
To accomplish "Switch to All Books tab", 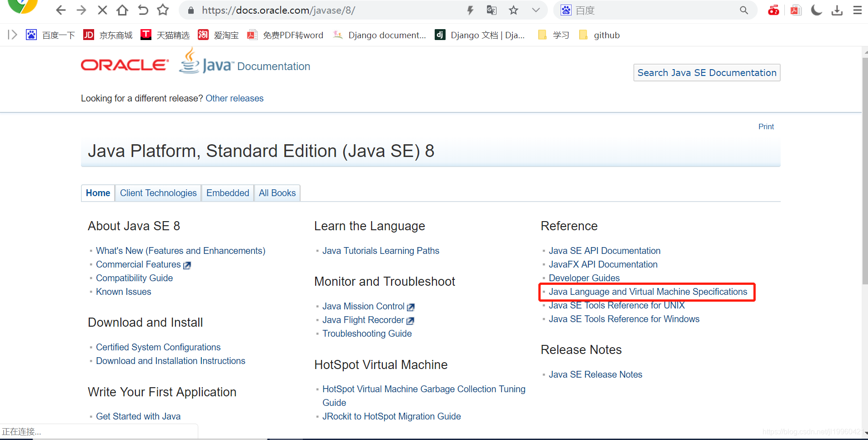I will pyautogui.click(x=277, y=193).
